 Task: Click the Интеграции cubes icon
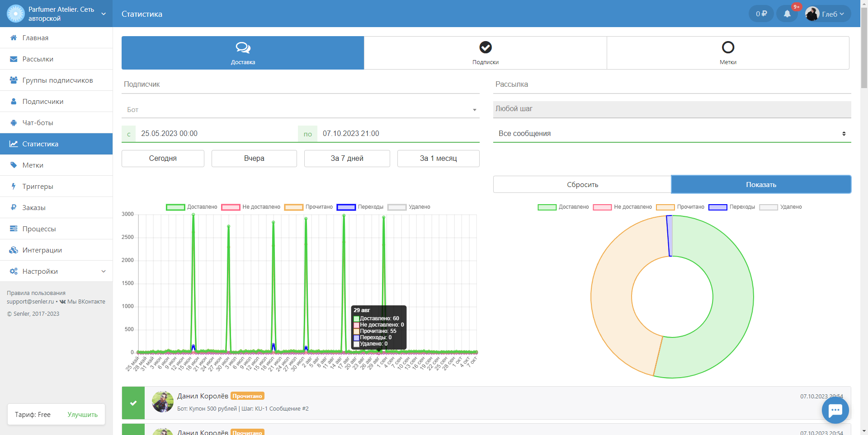pos(14,250)
